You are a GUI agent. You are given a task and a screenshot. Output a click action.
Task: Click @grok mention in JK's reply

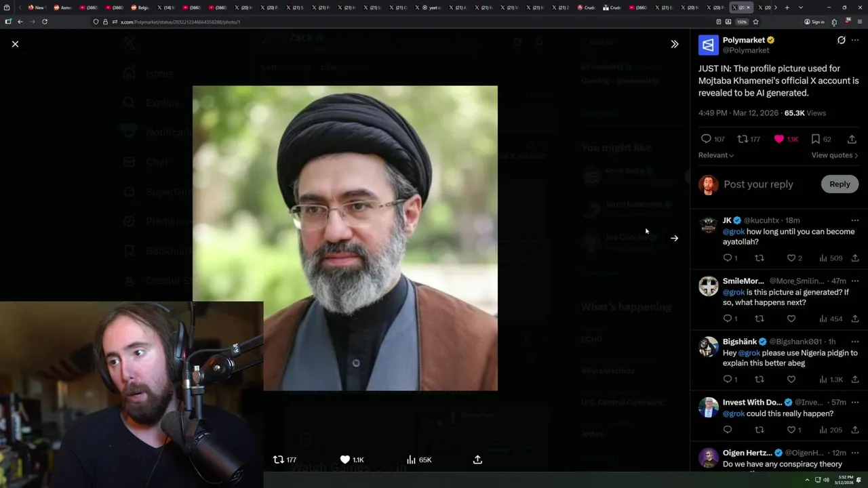pyautogui.click(x=734, y=232)
